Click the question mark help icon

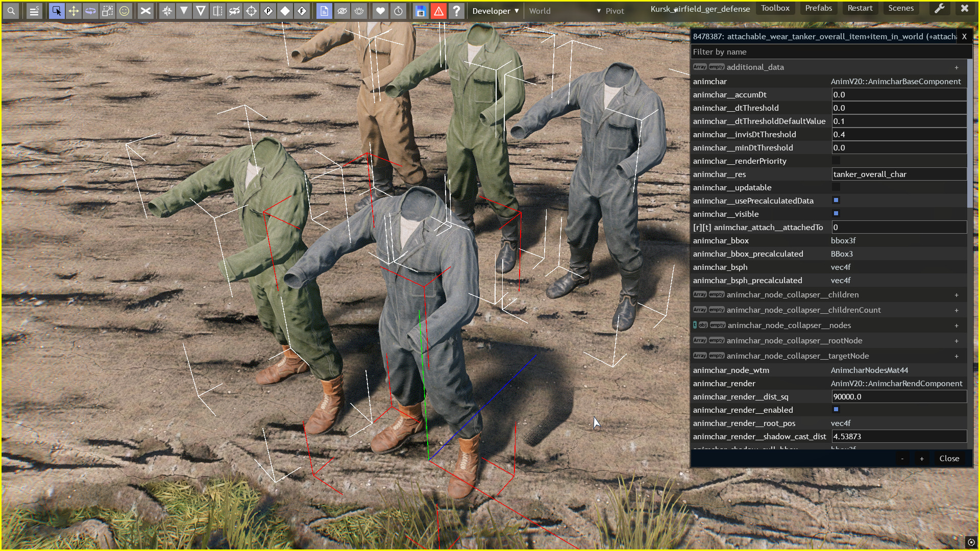[456, 11]
